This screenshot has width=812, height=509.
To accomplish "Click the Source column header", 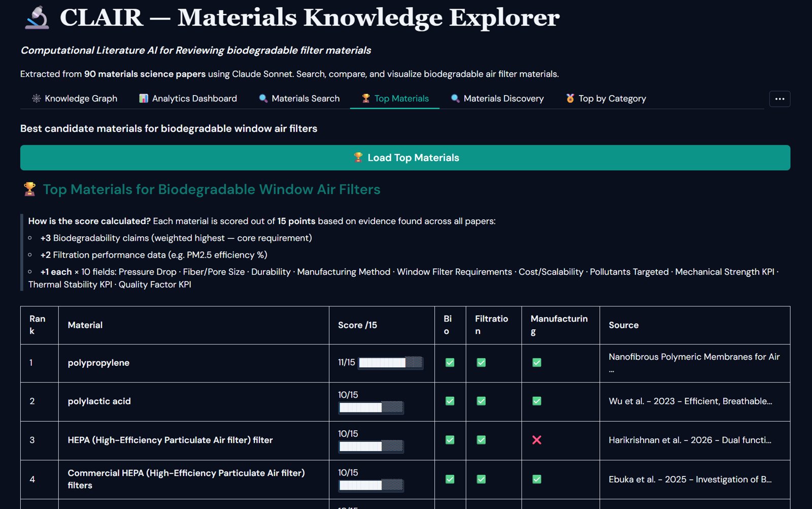I will coord(695,325).
